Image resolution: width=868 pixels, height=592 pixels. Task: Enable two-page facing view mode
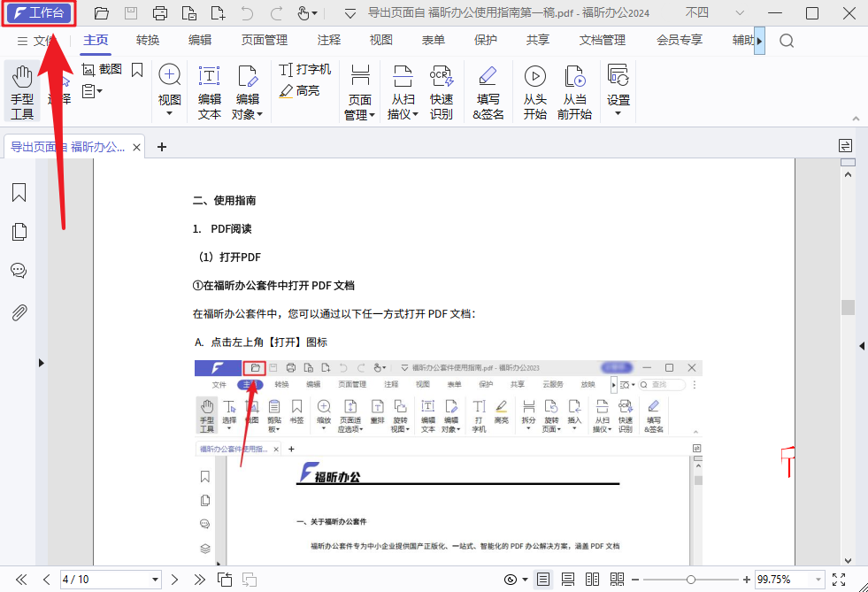pyautogui.click(x=593, y=580)
